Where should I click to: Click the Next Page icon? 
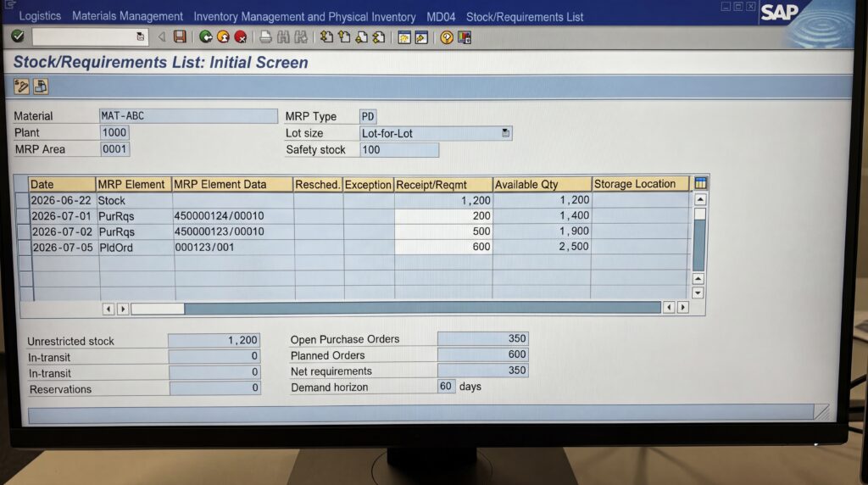click(x=361, y=37)
